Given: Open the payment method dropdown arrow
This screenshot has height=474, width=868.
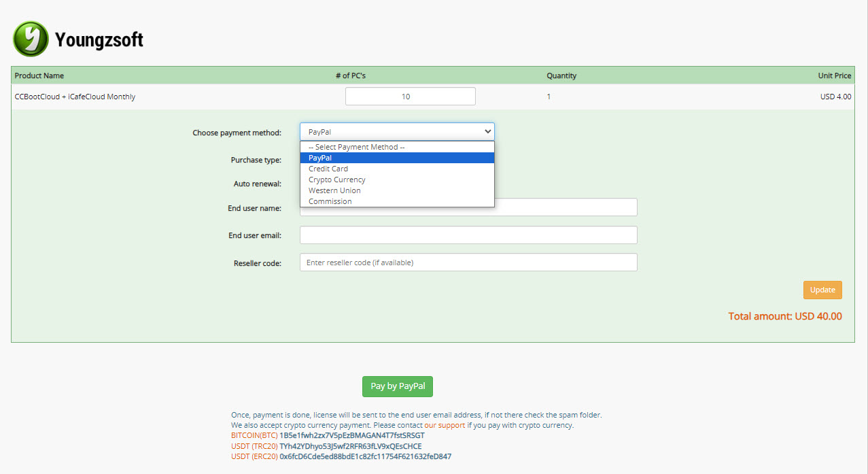Looking at the screenshot, I should pos(487,131).
